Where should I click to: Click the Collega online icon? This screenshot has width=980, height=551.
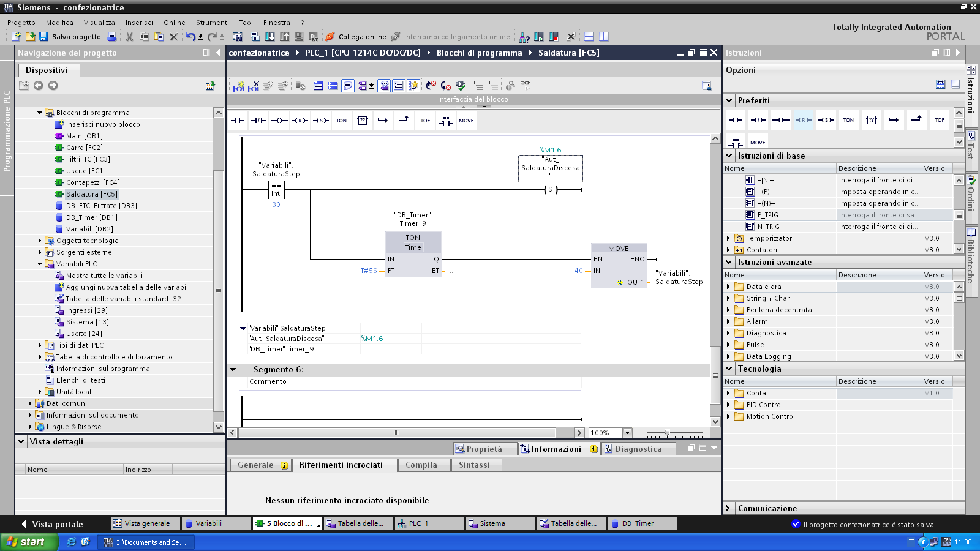click(x=331, y=37)
